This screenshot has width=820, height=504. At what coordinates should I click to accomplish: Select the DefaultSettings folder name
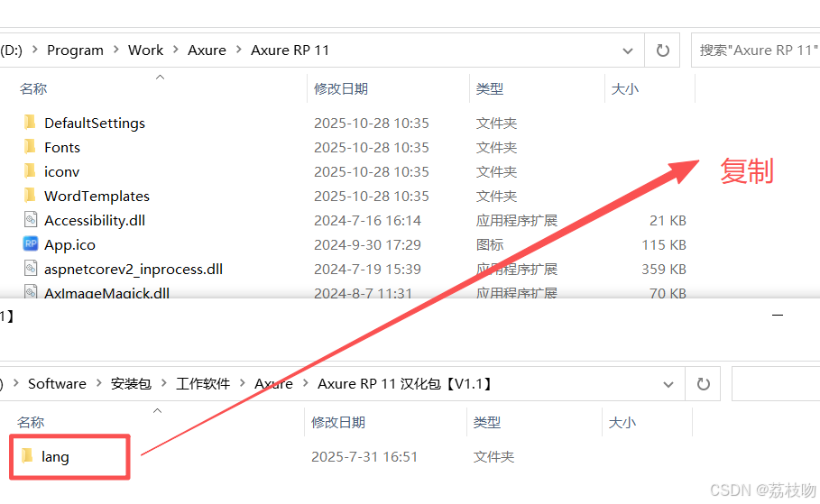click(95, 124)
